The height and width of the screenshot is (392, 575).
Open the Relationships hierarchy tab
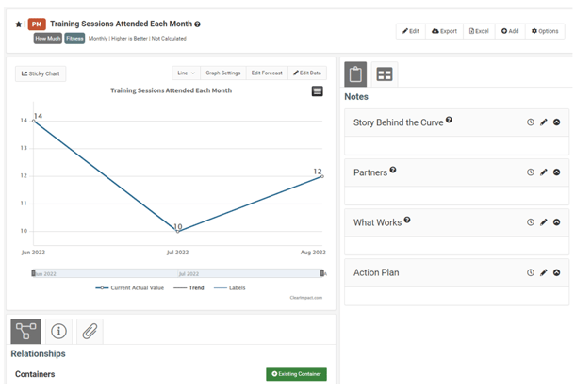(x=25, y=331)
